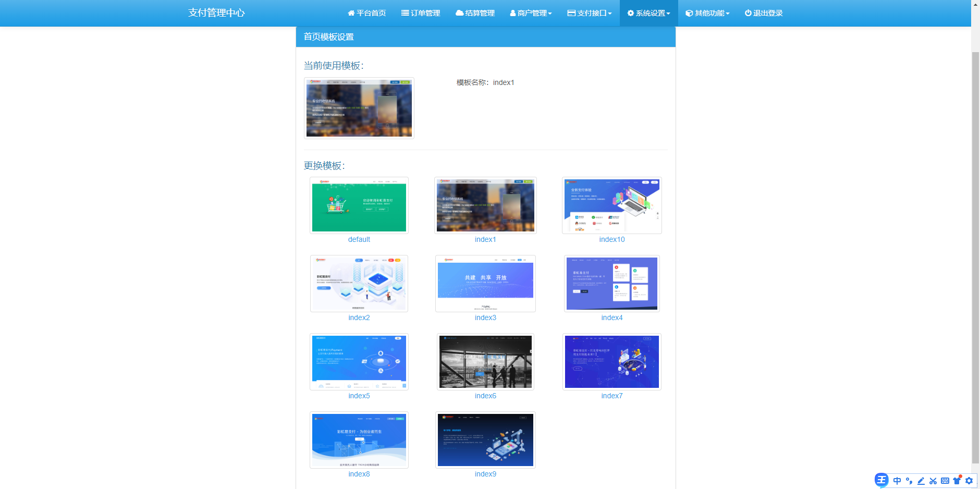Select 平台首页 in the navigation bar

coord(366,13)
